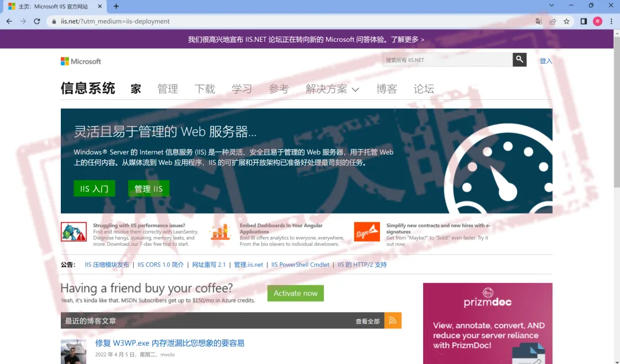Open Chrome three-dot menu

[x=611, y=21]
